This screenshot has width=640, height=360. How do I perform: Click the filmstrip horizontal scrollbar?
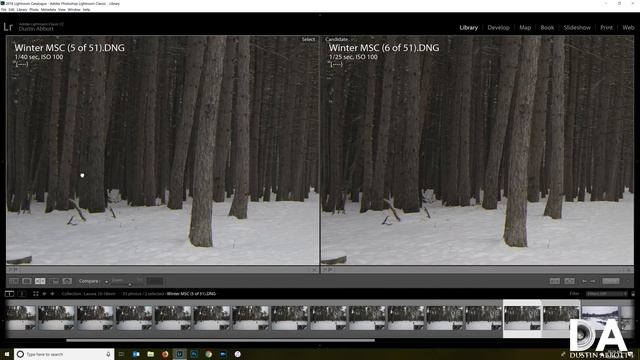(220, 340)
